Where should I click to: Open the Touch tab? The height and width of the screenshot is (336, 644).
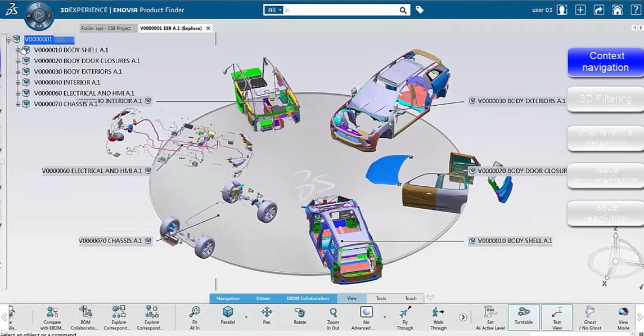point(411,299)
